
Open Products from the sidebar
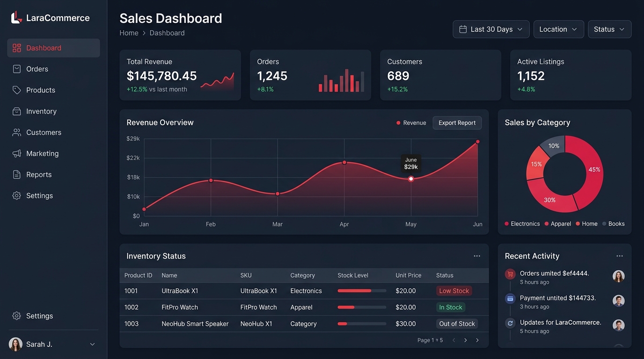pos(53,90)
